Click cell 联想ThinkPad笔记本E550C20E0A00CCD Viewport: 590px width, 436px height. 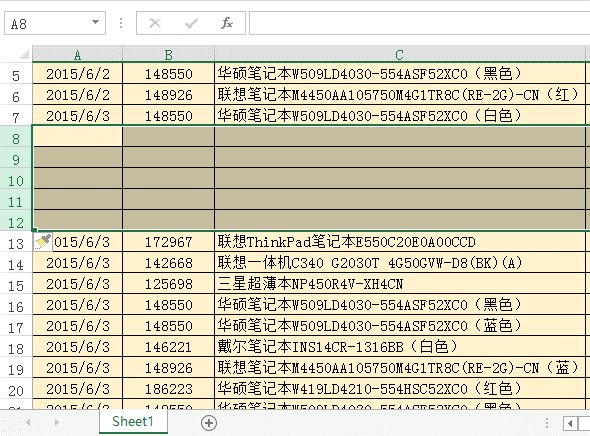pyautogui.click(x=400, y=242)
